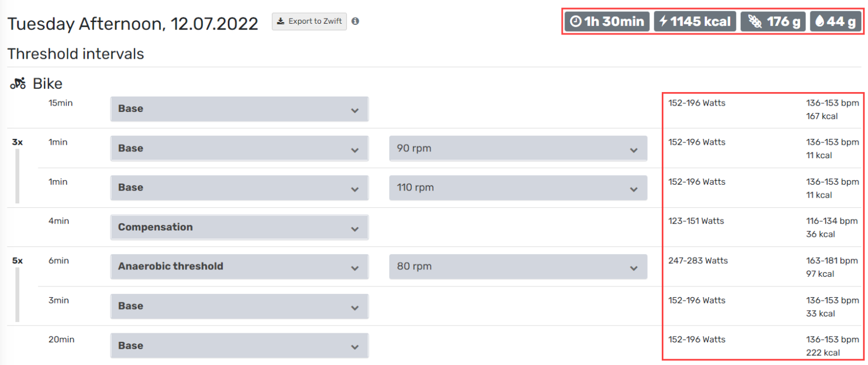Viewport: 868px width, 365px height.
Task: Click the lightning bolt icon in the kcal badge
Action: pyautogui.click(x=663, y=22)
